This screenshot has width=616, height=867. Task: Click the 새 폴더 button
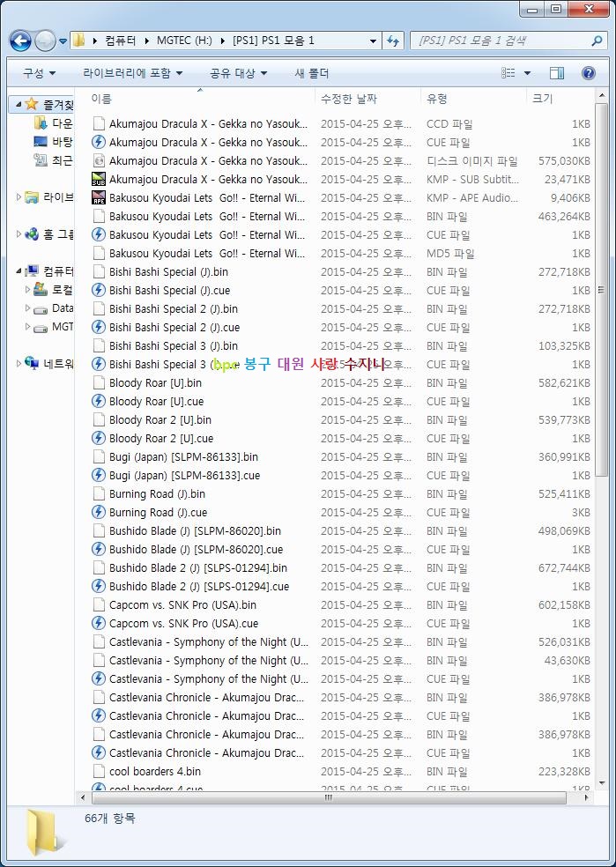[x=312, y=73]
